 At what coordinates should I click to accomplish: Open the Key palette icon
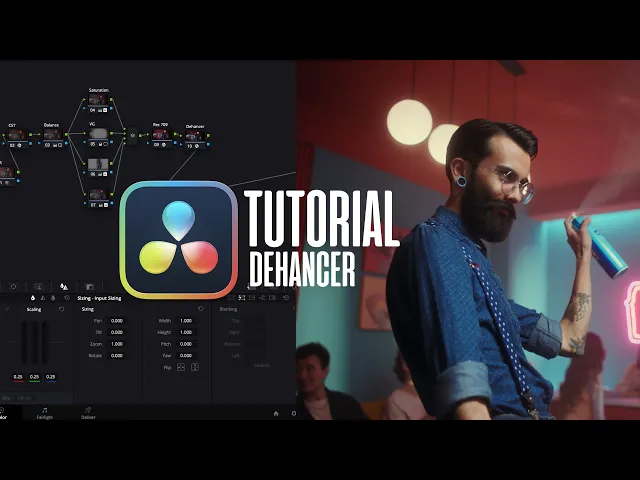(89, 287)
